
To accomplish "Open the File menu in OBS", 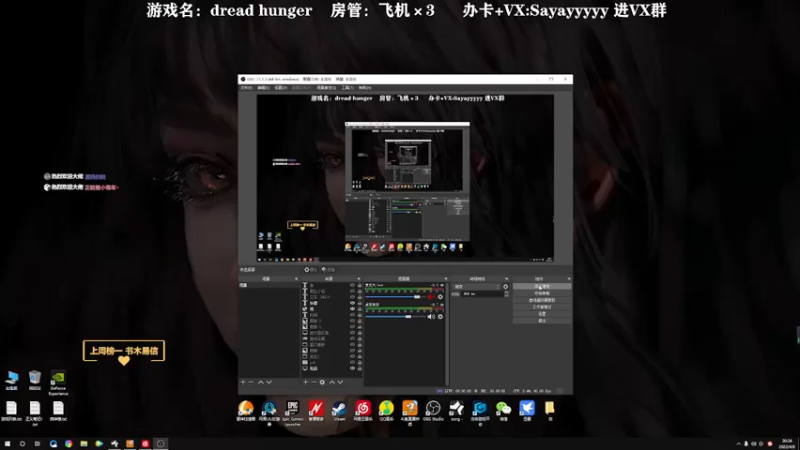I will click(x=246, y=88).
